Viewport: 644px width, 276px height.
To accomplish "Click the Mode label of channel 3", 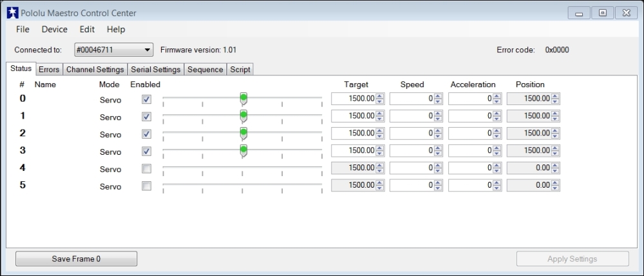I will [111, 152].
